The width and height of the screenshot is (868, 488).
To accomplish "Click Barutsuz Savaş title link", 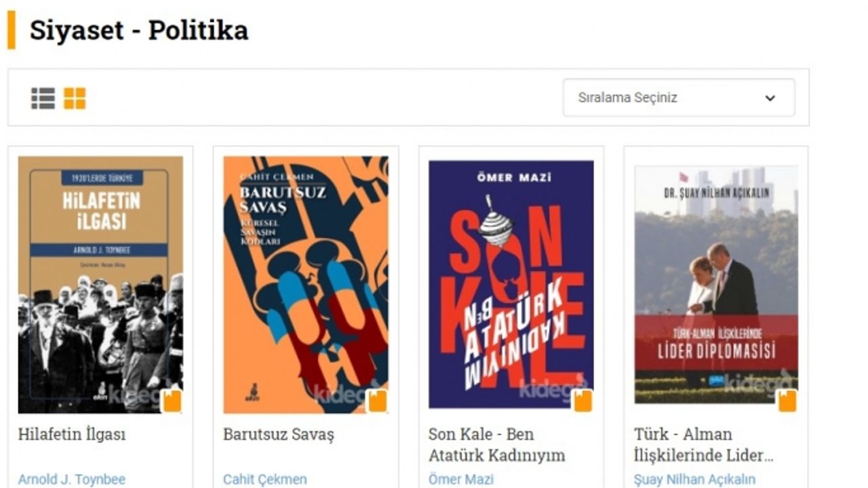I will coord(279,434).
